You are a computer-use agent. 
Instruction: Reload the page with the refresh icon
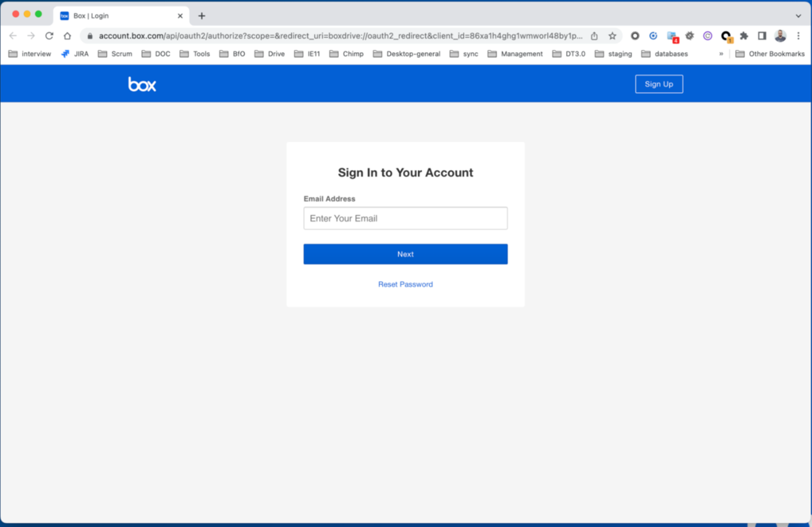click(49, 36)
